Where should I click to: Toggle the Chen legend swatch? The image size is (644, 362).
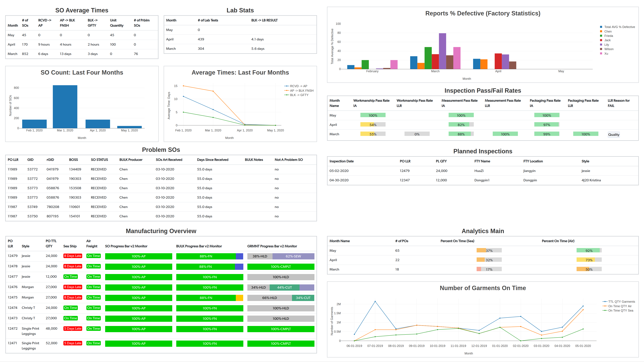pos(601,32)
